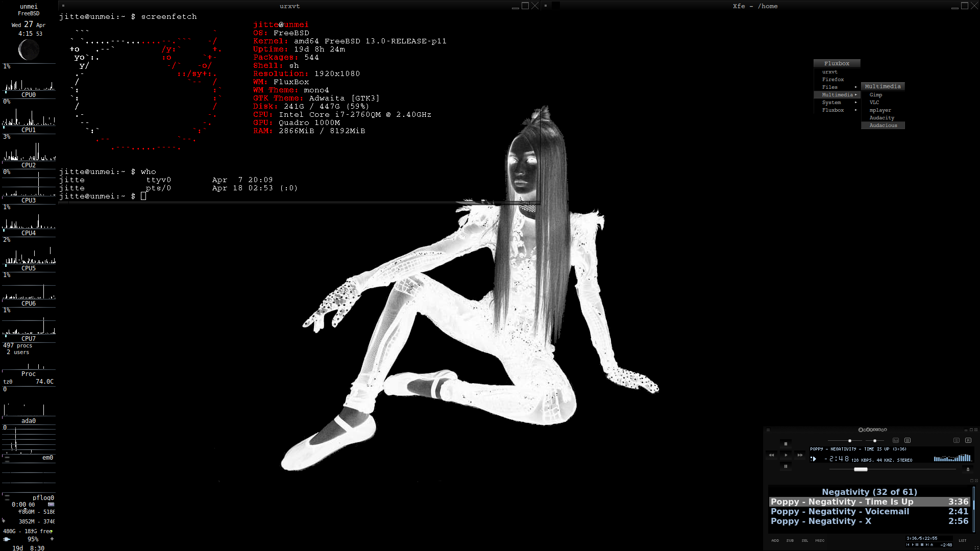Click the Fluxbox menu title bar
Screen dimensions: 980x551
point(837,63)
